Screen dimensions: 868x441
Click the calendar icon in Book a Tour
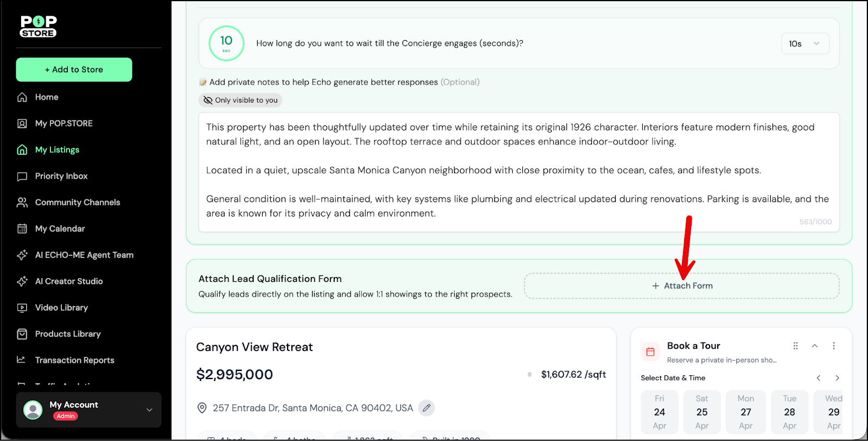[650, 352]
